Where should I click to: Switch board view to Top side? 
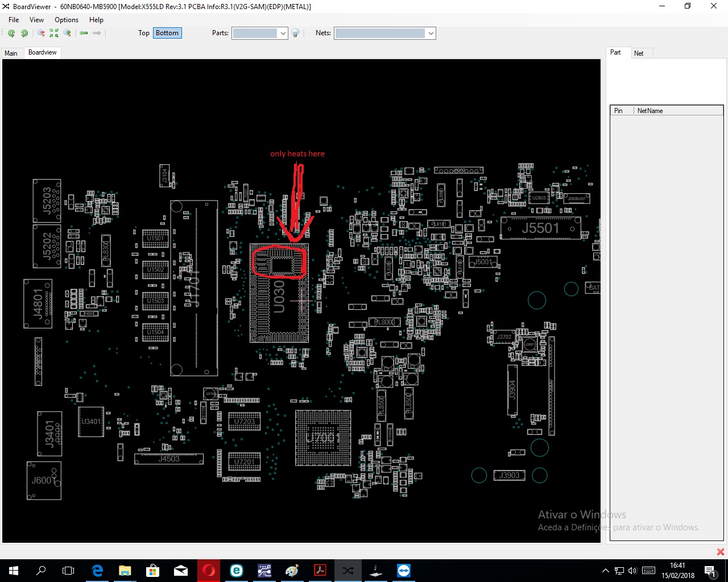(144, 33)
